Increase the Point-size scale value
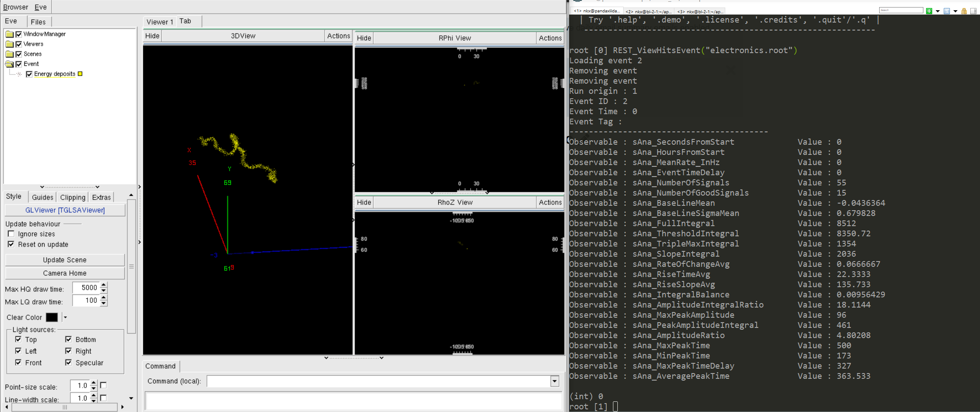Viewport: 980px width, 412px height. coord(93,383)
